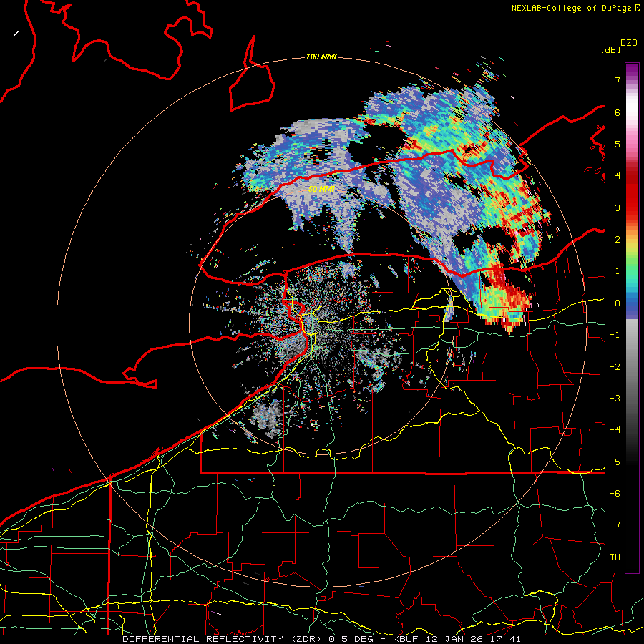Click the 3 dB value on color scale
This screenshot has height=644, width=644.
pyautogui.click(x=618, y=208)
